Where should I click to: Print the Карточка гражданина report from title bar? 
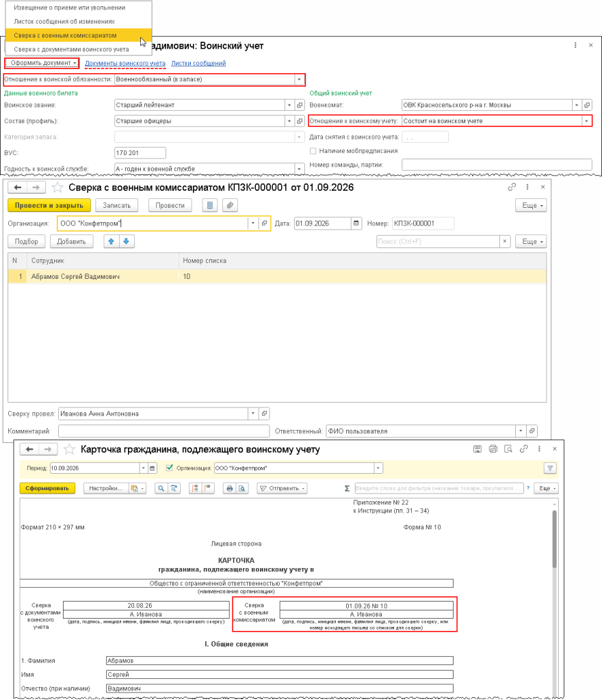(493, 449)
